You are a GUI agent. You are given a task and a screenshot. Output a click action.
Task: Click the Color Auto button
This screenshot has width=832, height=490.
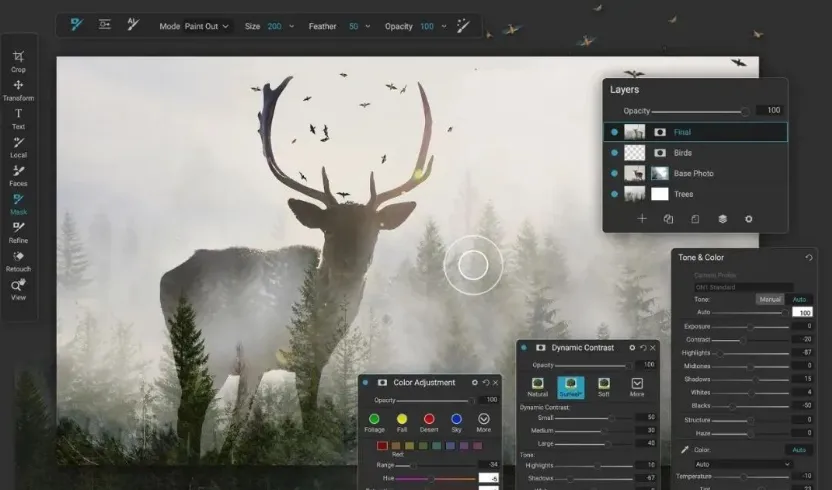coord(799,450)
